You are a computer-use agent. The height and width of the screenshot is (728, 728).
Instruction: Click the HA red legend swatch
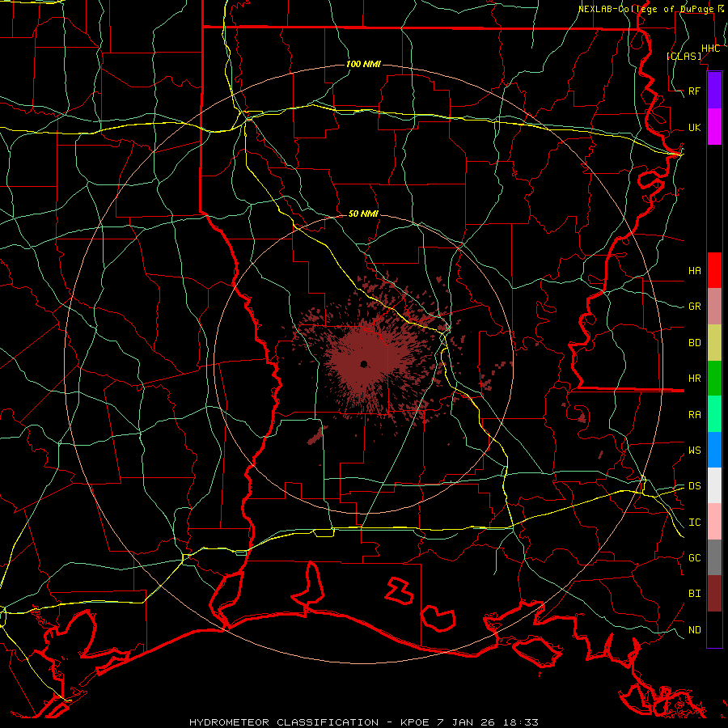pyautogui.click(x=714, y=270)
